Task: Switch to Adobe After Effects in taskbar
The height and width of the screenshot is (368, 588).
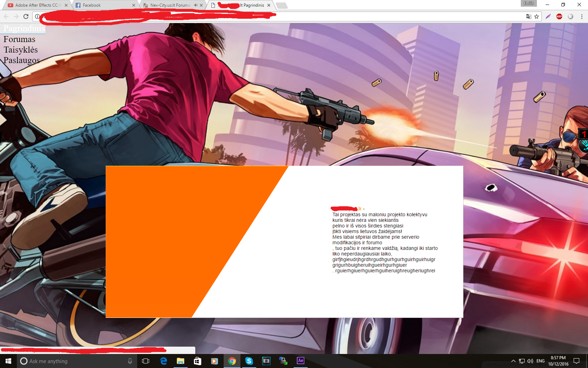Action: point(300,361)
